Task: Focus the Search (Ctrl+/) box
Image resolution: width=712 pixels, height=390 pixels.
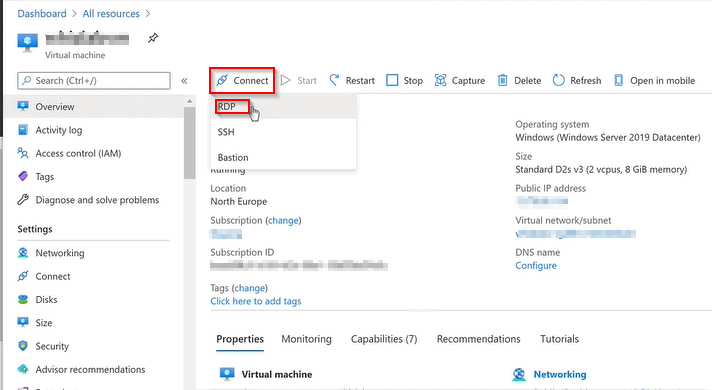Action: pos(94,81)
